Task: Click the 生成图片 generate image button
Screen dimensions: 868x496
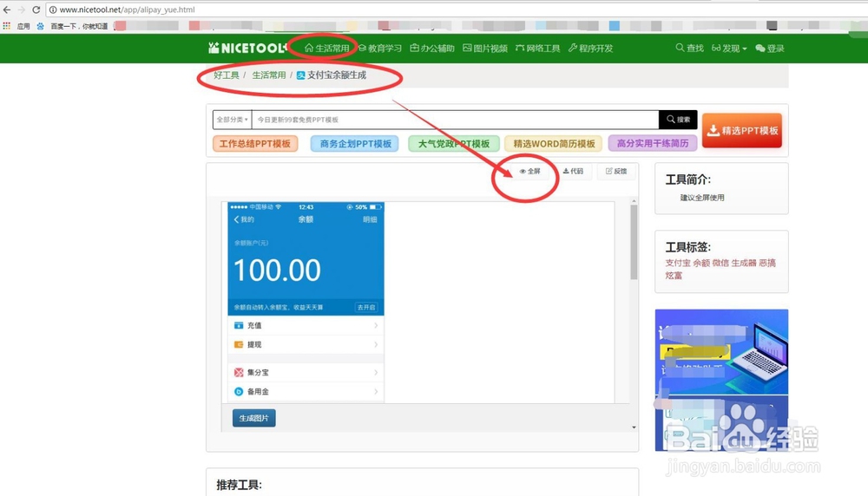Action: [x=254, y=418]
